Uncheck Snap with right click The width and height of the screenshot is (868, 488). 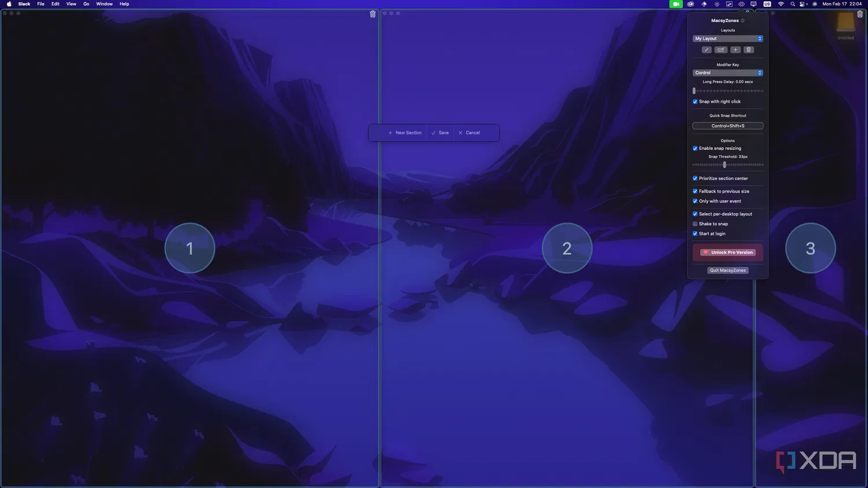pyautogui.click(x=695, y=102)
